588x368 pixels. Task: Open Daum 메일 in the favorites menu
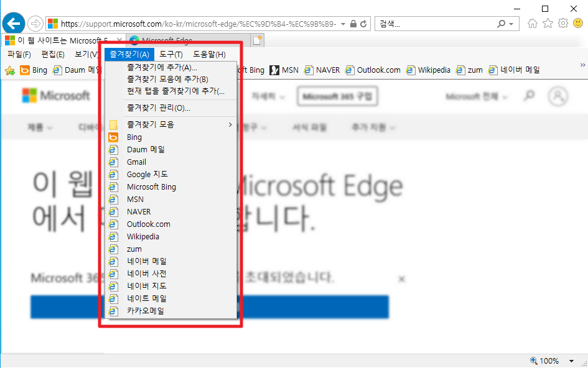171,150
